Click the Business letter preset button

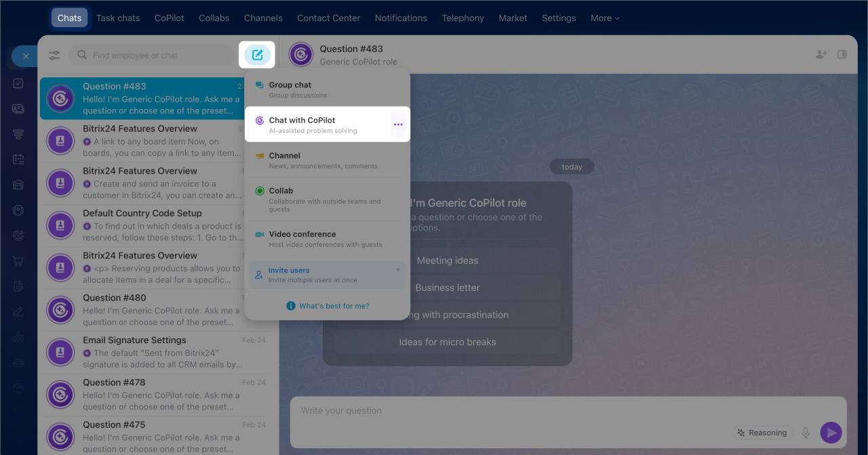pyautogui.click(x=448, y=288)
